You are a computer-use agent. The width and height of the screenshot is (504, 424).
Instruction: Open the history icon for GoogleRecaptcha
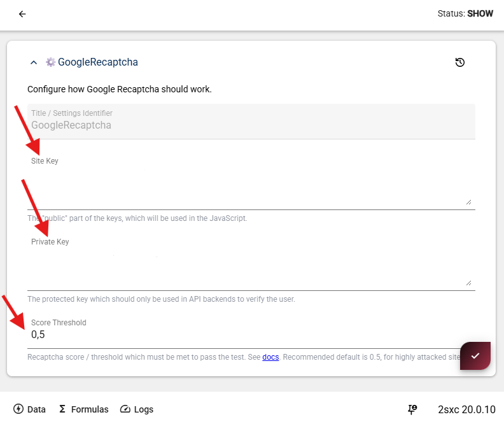[x=460, y=62]
